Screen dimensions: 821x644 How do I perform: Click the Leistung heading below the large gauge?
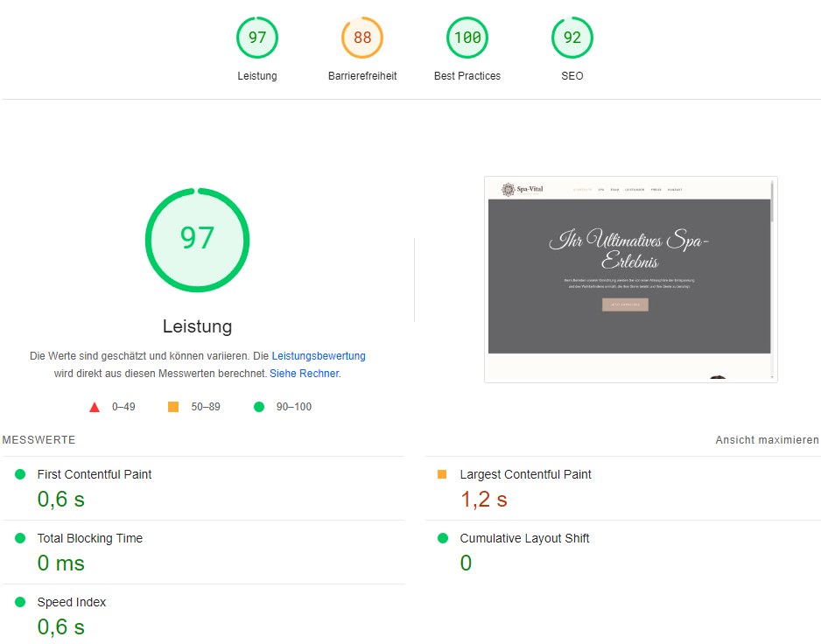click(198, 326)
